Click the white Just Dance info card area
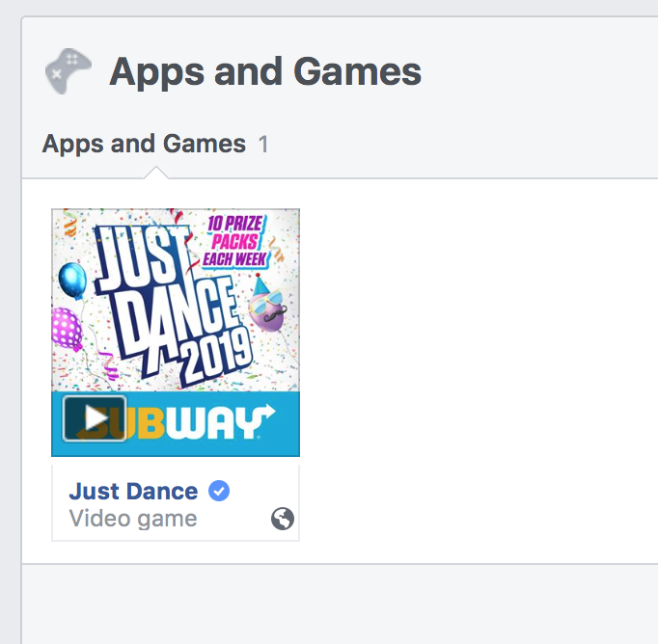Viewport: 658px width, 644px height. [176, 502]
